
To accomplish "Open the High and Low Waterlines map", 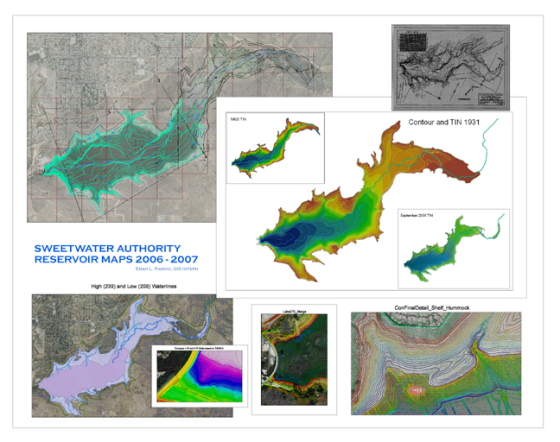I will pos(132,356).
